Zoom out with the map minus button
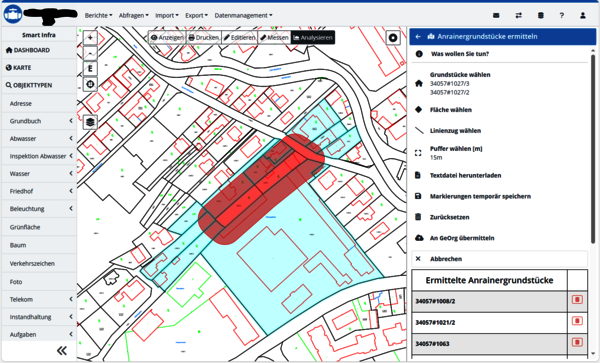 (90, 53)
